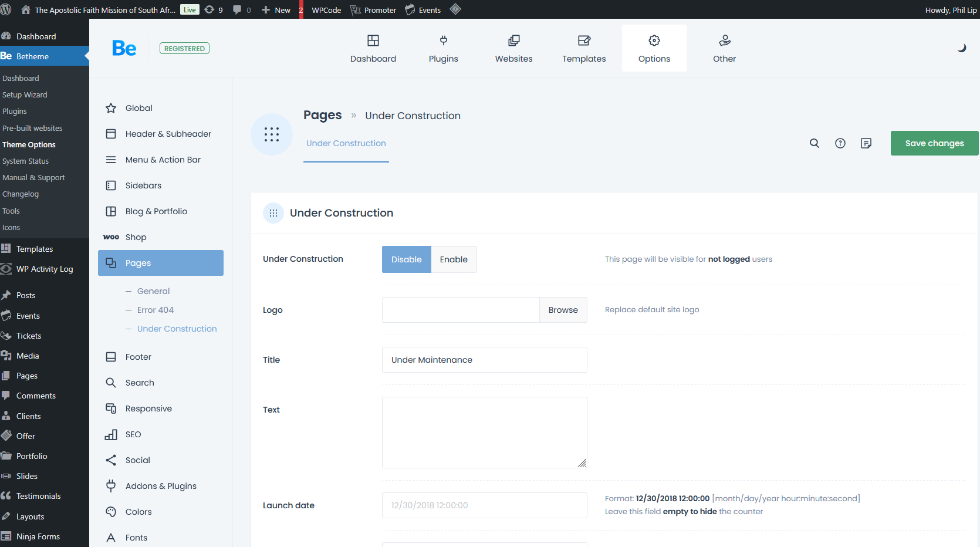Select Enable for Under Construction
980x547 pixels.
click(x=454, y=259)
